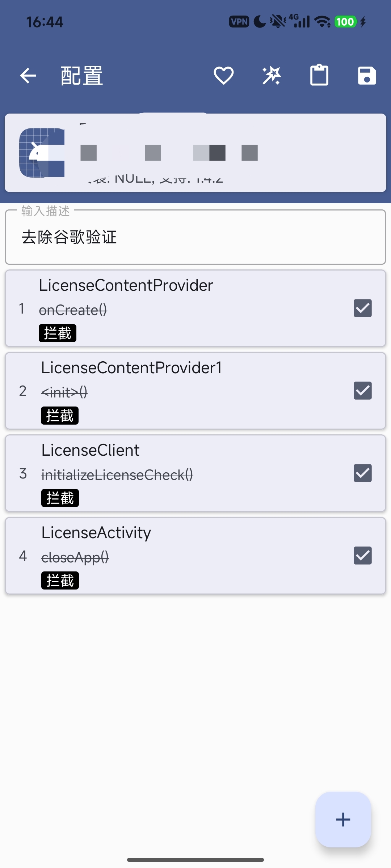Tap the app icon in header card
The width and height of the screenshot is (391, 868).
pos(42,153)
